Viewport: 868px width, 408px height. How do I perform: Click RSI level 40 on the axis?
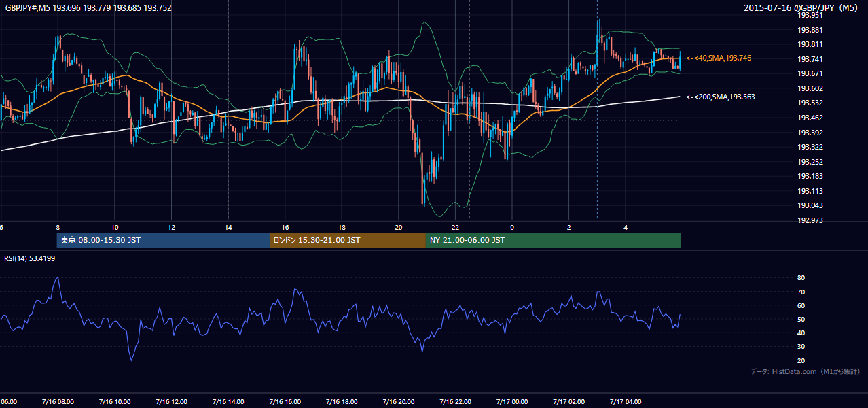click(801, 333)
